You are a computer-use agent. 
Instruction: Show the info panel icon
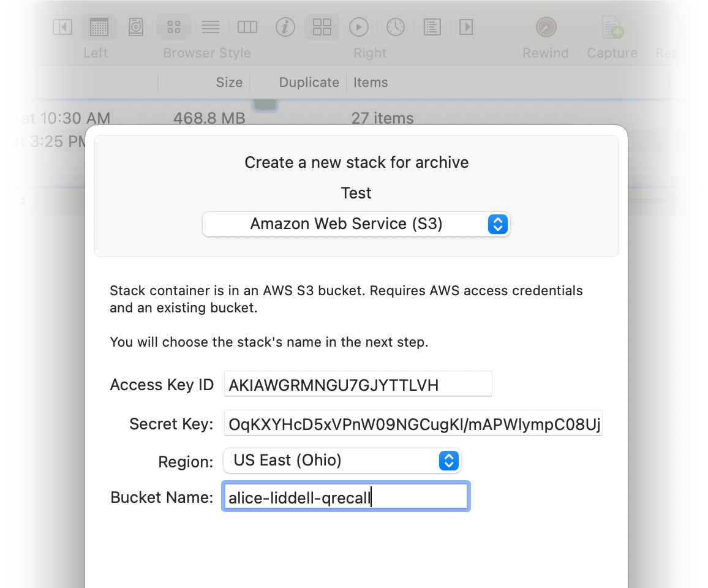285,27
